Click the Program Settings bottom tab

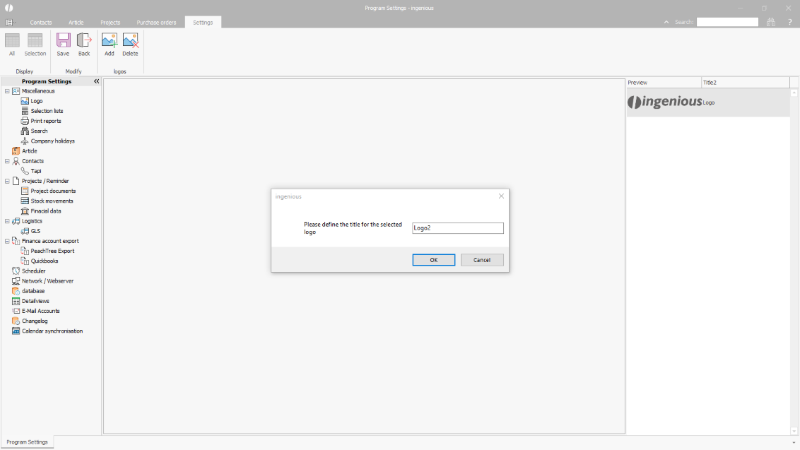tap(27, 442)
